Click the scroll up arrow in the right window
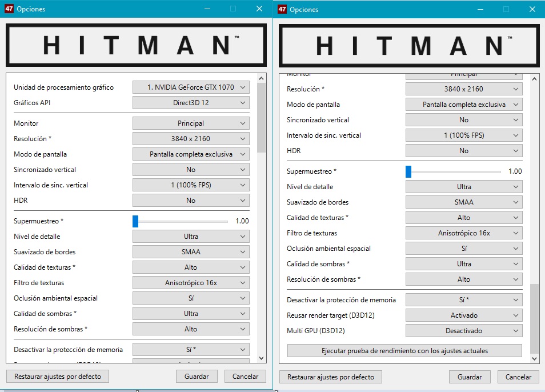The height and width of the screenshot is (392, 545). click(x=534, y=79)
